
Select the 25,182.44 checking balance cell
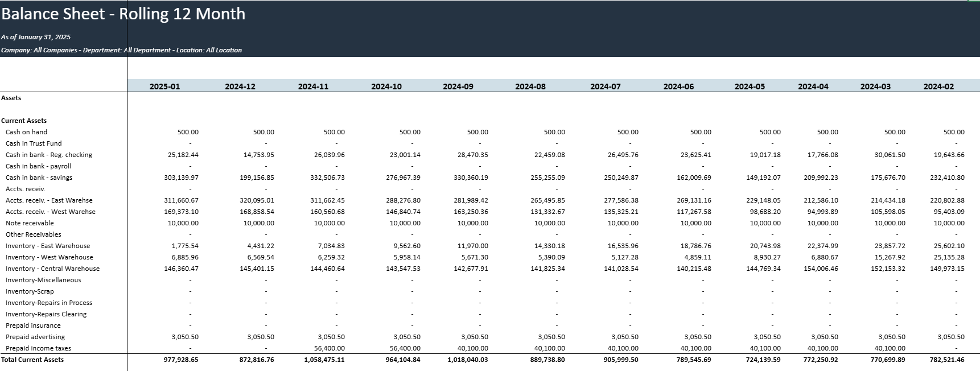[x=183, y=155]
